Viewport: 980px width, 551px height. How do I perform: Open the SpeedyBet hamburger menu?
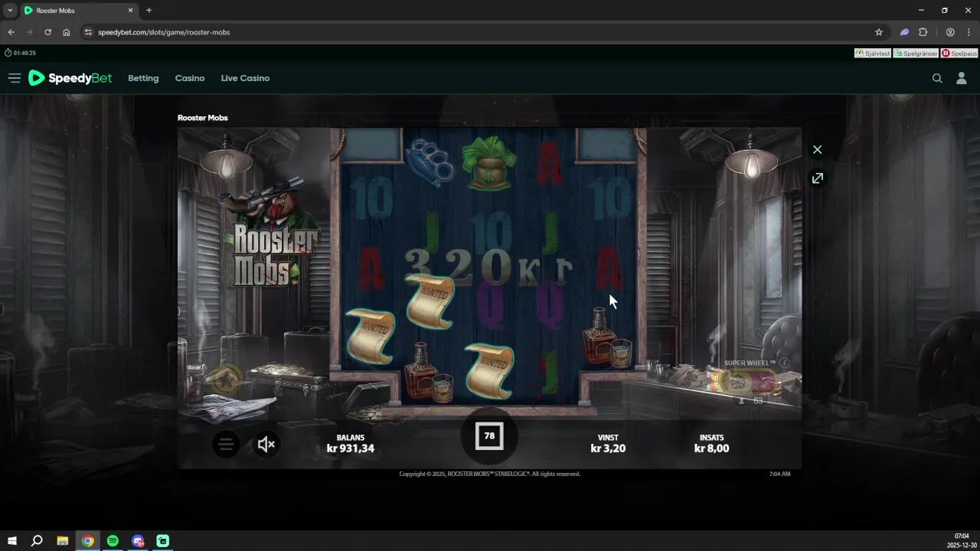pos(14,78)
